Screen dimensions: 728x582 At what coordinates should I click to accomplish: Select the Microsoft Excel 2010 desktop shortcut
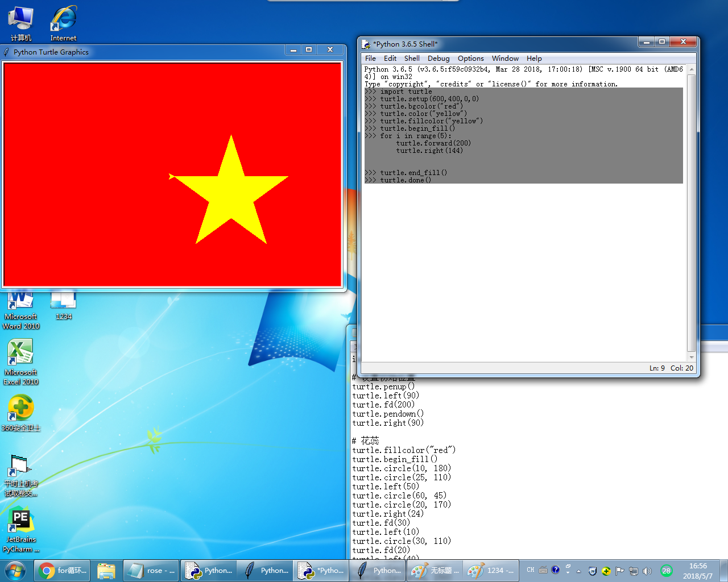pos(21,362)
